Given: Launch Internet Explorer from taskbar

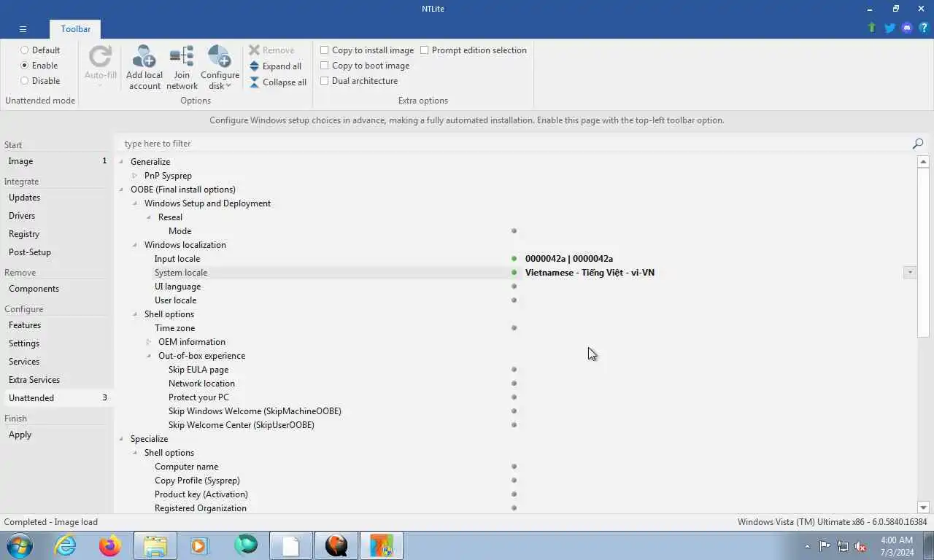Looking at the screenshot, I should pos(65,545).
